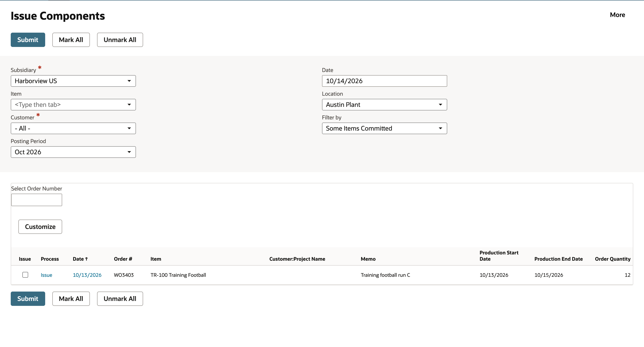Click the Date field 10/14/2026
Screen dimensions: 644x347
click(x=384, y=81)
